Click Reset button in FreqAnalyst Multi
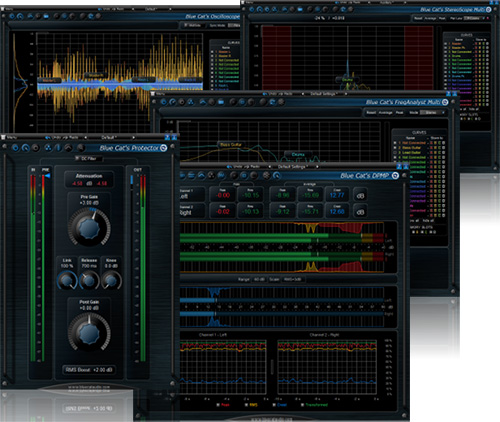 click(x=371, y=113)
